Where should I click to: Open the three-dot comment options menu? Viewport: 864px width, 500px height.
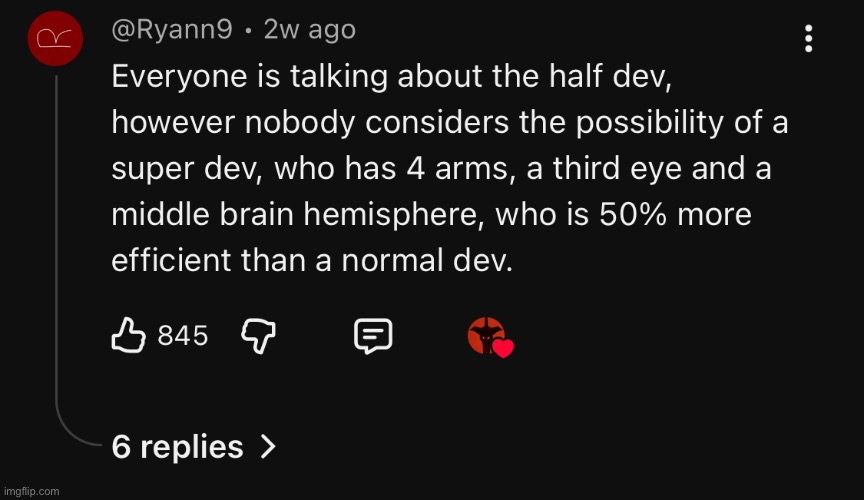(x=808, y=39)
